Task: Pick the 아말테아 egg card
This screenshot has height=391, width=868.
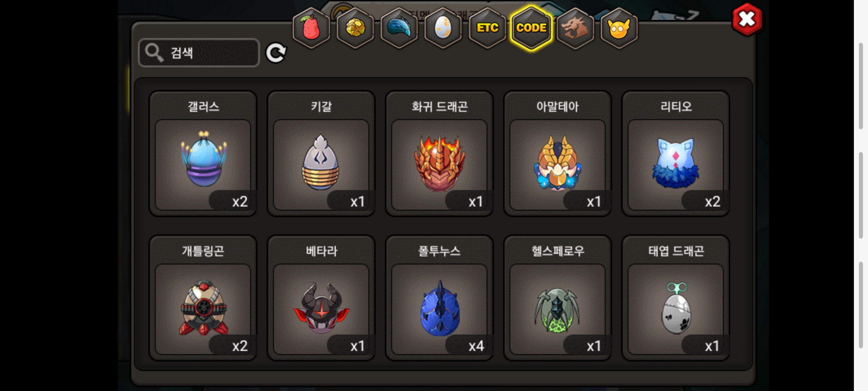Action: point(558,154)
